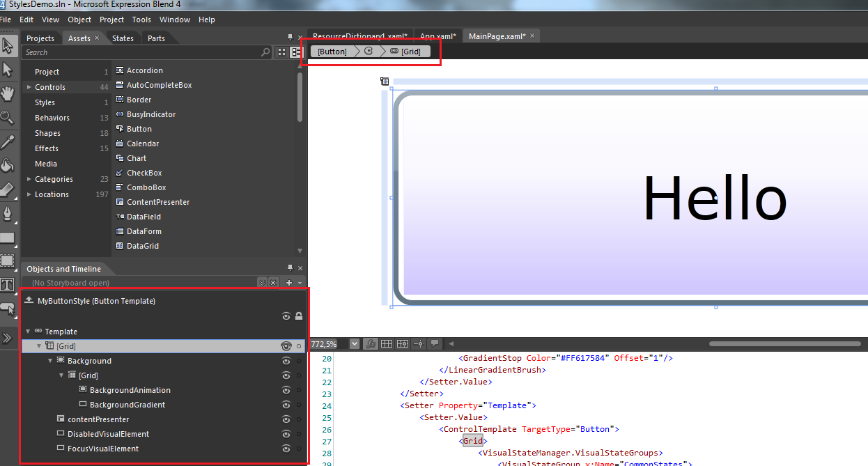Hide the selected [Grid] root element

(286, 346)
